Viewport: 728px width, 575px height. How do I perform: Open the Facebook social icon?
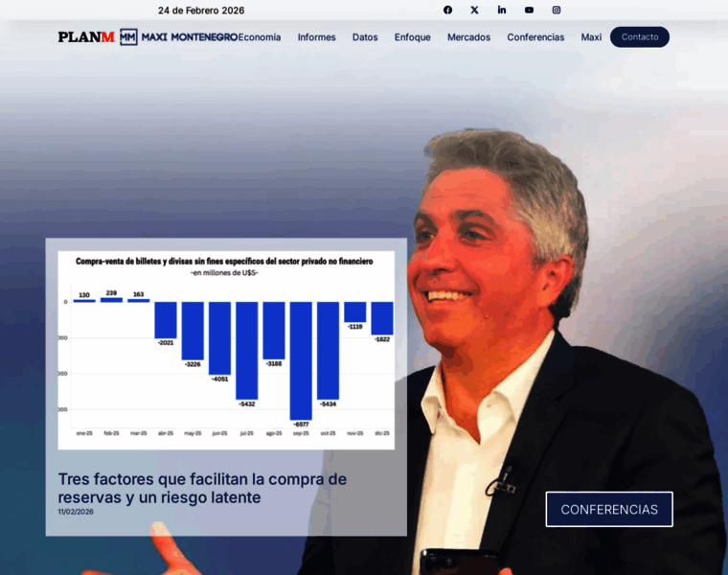[447, 10]
